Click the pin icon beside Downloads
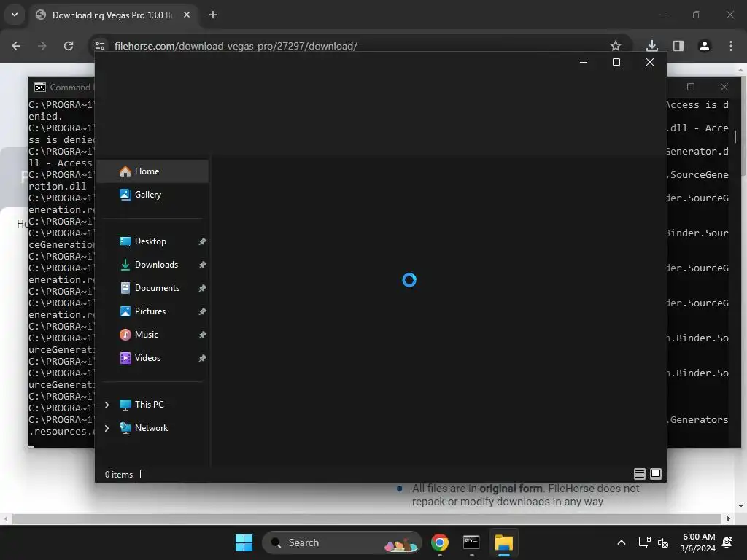Image resolution: width=747 pixels, height=560 pixels. tap(203, 265)
